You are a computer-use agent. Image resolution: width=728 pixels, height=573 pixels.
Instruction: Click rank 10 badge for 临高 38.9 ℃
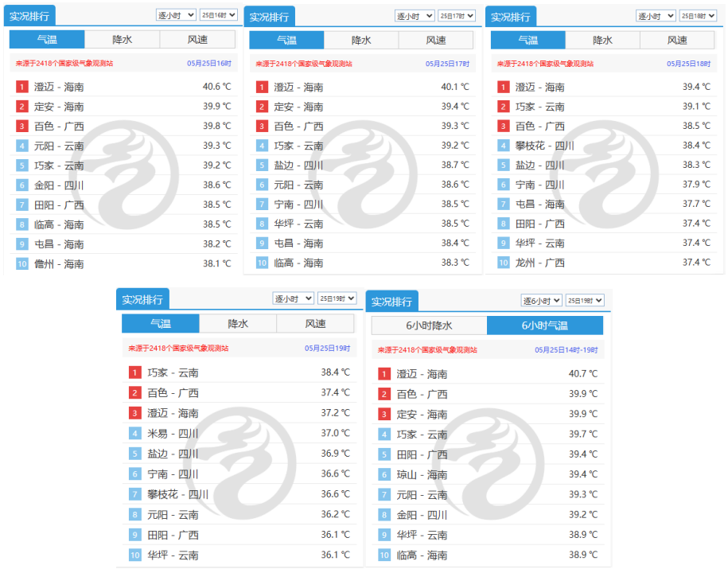pos(384,555)
